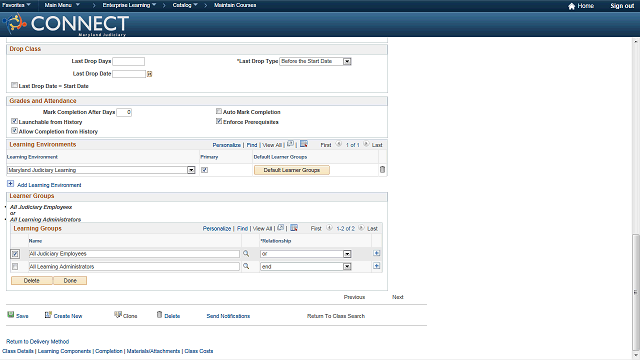The image size is (640, 360).
Task: Click Find in Learning Groups header
Action: coord(242,229)
